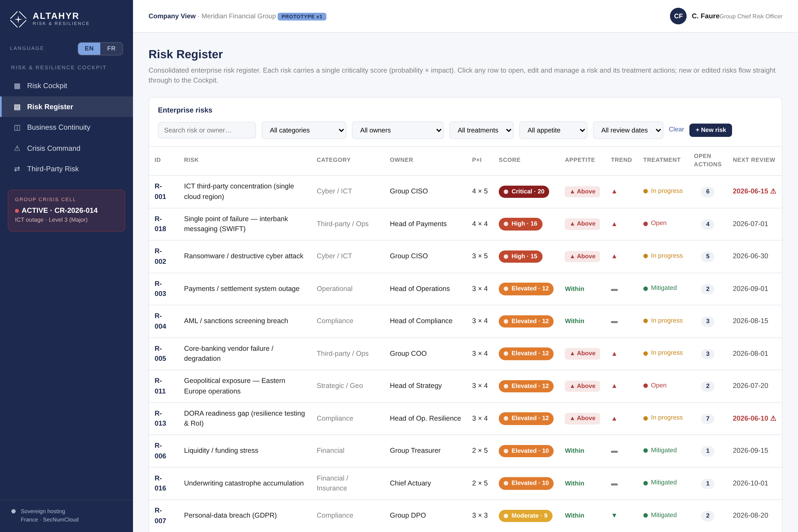Click owner Head of Payments
This screenshot has width=798, height=532.
[418, 224]
